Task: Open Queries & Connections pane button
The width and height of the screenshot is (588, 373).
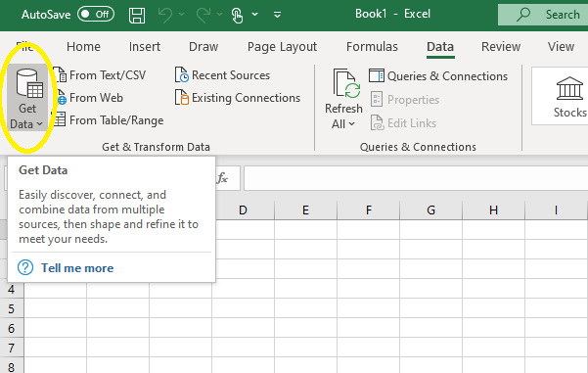Action: 438,76
